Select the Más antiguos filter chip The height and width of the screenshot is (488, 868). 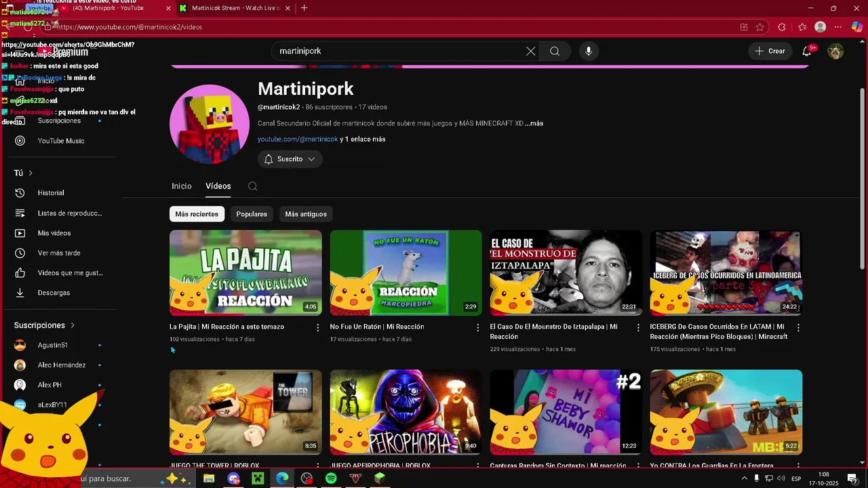point(306,214)
